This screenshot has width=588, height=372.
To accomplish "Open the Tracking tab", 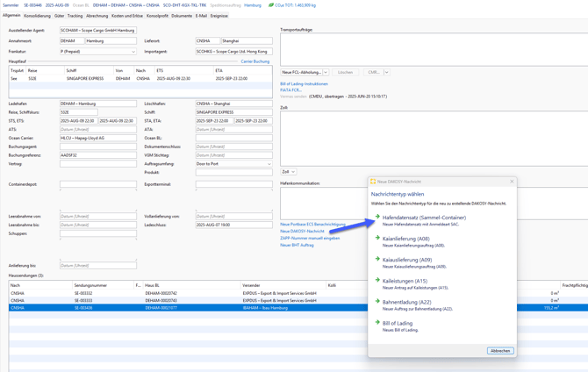I will pos(75,16).
